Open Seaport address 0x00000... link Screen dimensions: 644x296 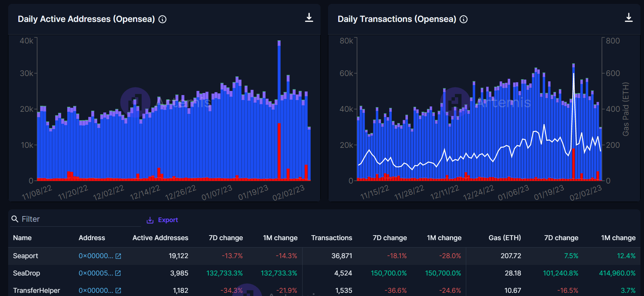coord(96,256)
